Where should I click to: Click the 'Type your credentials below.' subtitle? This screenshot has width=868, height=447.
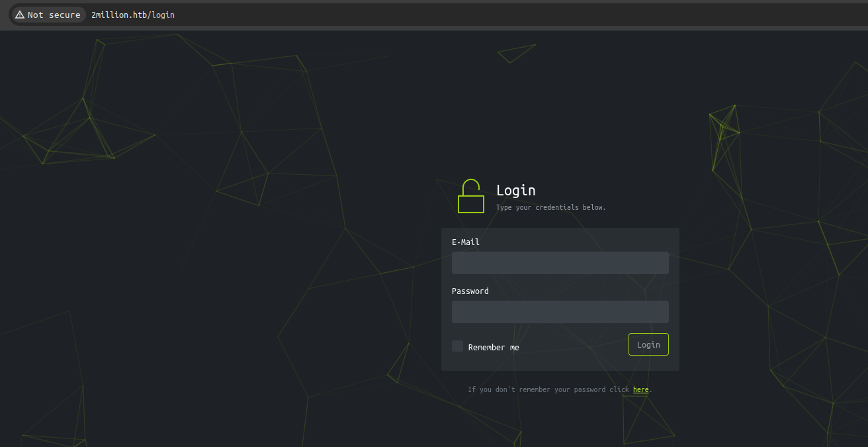click(x=550, y=207)
